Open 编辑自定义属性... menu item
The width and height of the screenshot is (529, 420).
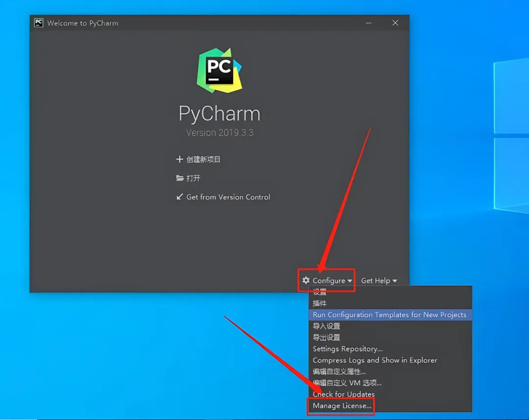390,372
